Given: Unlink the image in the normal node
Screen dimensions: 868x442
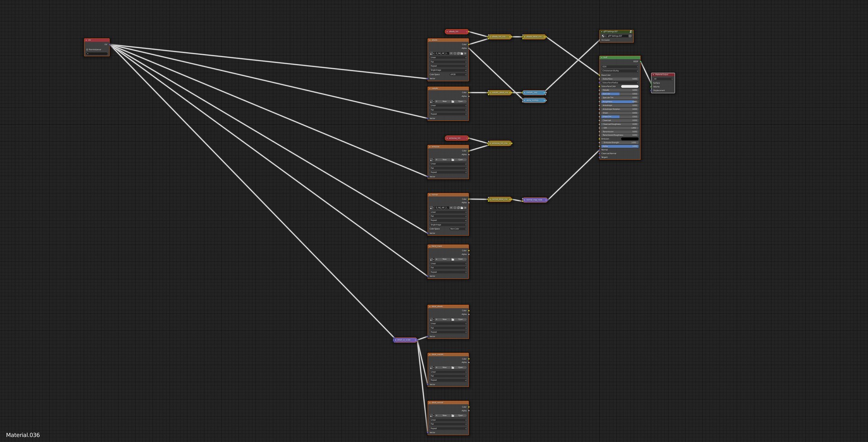Looking at the screenshot, I should [465, 208].
